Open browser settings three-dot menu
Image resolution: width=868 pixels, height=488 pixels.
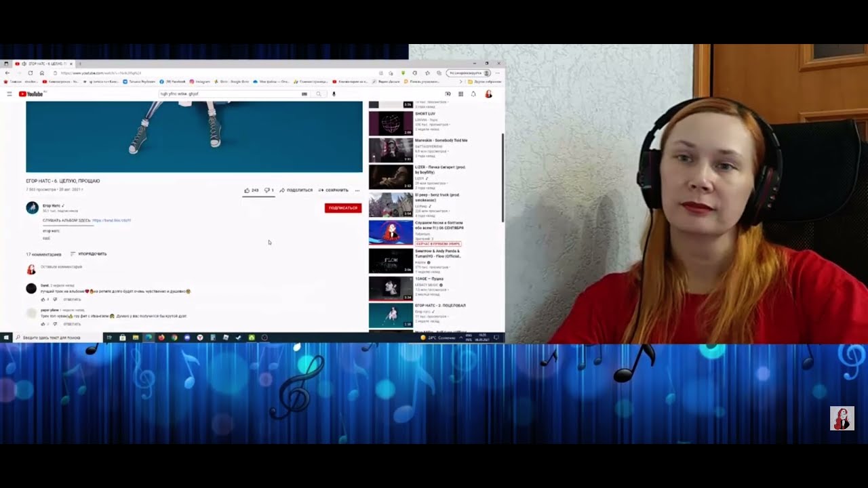pyautogui.click(x=497, y=73)
